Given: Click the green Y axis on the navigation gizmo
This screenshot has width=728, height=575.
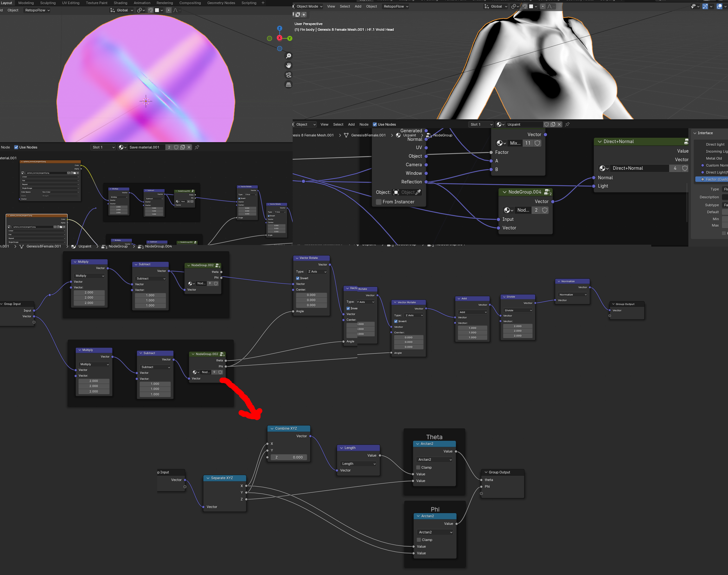Looking at the screenshot, I should point(290,38).
